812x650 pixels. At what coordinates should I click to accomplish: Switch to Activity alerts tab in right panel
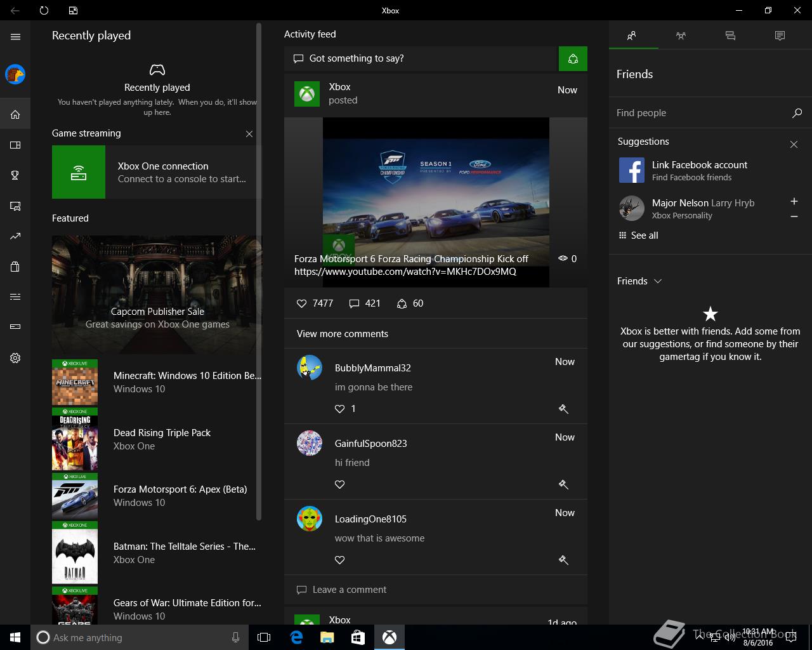pyautogui.click(x=780, y=36)
